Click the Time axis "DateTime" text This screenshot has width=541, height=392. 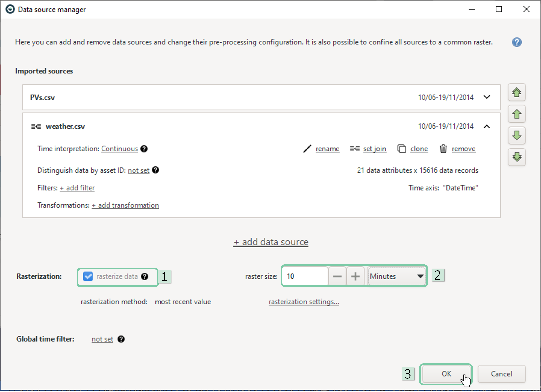coord(443,188)
